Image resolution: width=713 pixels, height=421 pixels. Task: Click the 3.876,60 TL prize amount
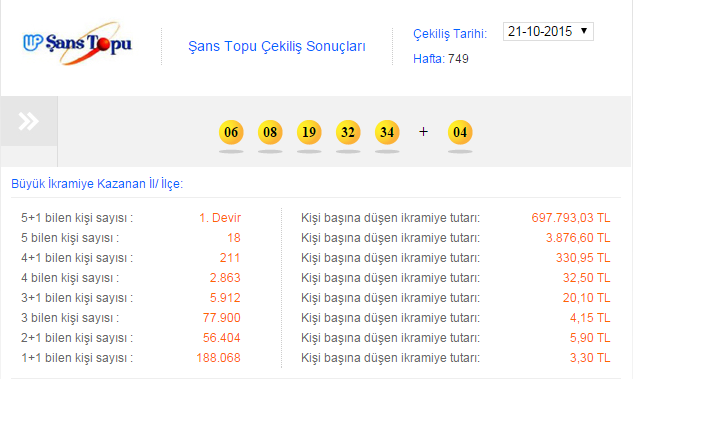coord(578,238)
